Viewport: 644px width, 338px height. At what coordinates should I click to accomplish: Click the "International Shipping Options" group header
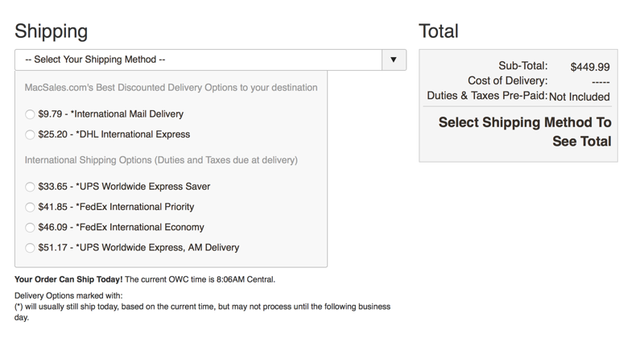click(161, 160)
